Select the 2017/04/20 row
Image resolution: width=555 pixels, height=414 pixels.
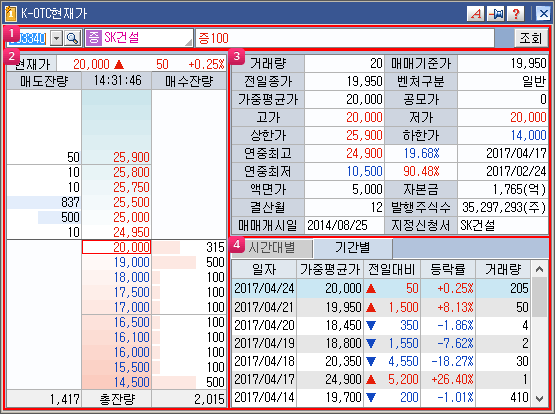(381, 325)
